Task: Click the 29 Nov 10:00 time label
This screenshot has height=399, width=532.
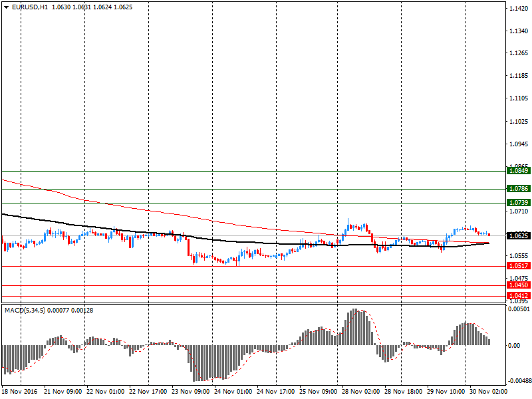Action: click(x=446, y=391)
